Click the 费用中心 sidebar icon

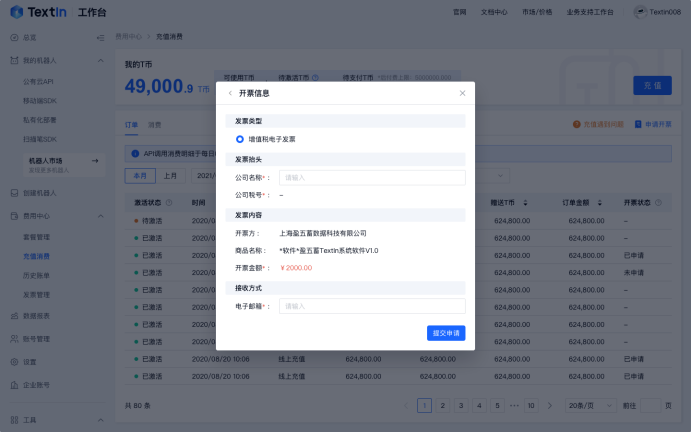(14, 216)
